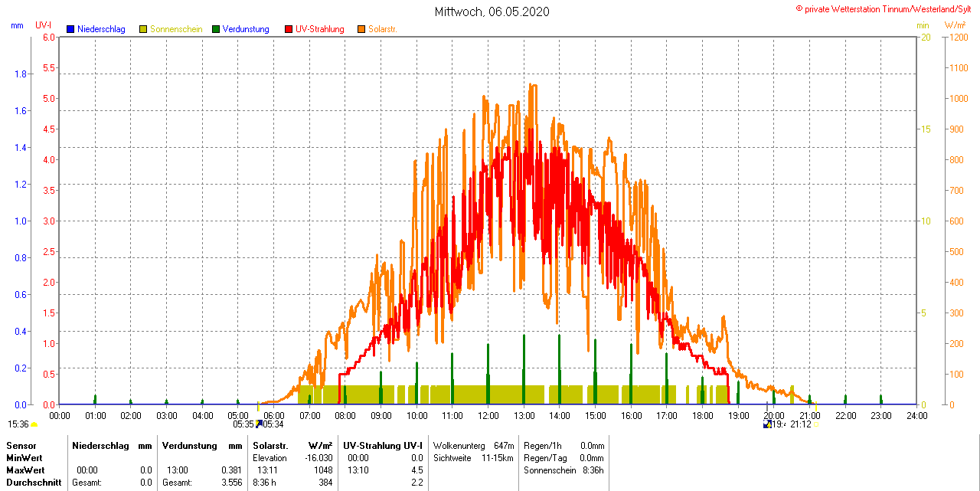Click the 6.0 value on the UV-I axis
Screen dimensions: 980x491
tap(48, 37)
